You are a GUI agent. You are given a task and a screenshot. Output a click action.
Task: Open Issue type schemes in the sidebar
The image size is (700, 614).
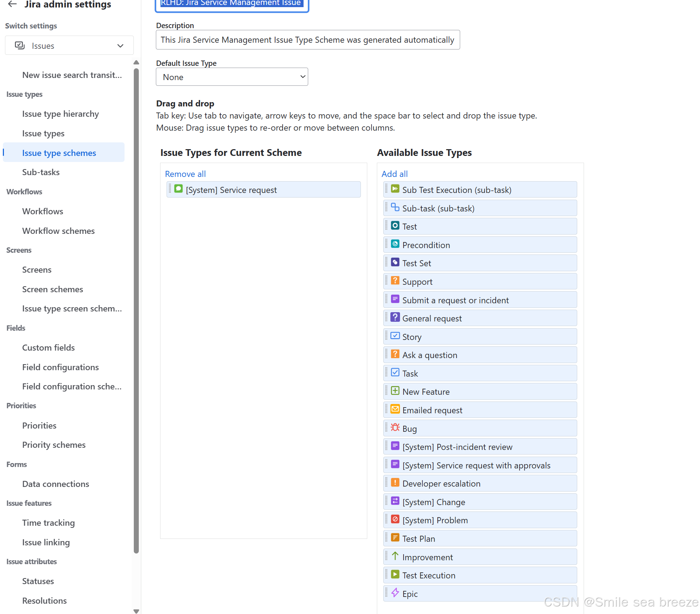pos(59,153)
